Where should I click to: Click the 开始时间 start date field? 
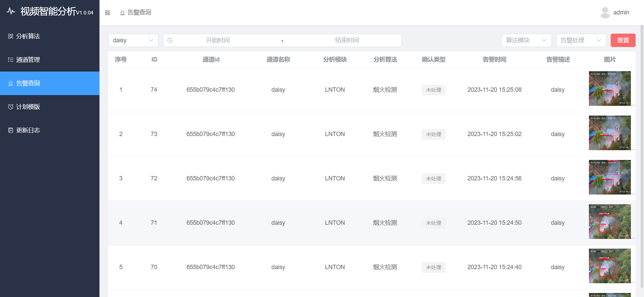pos(218,40)
